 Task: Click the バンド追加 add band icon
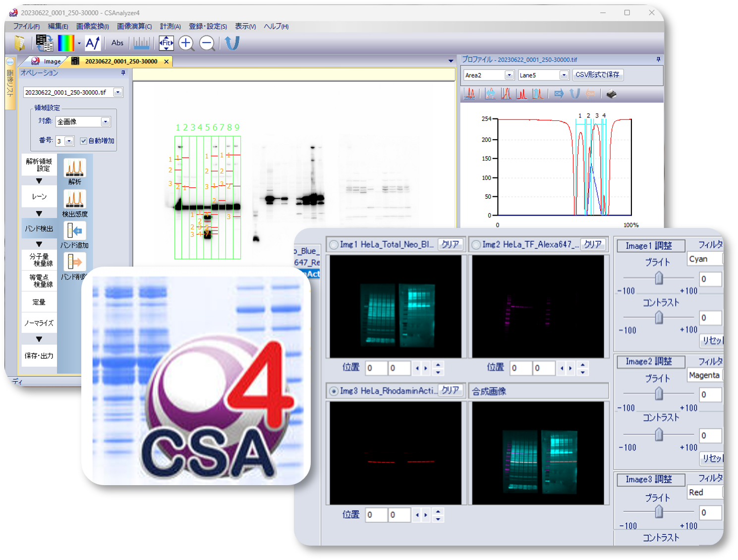[x=75, y=231]
